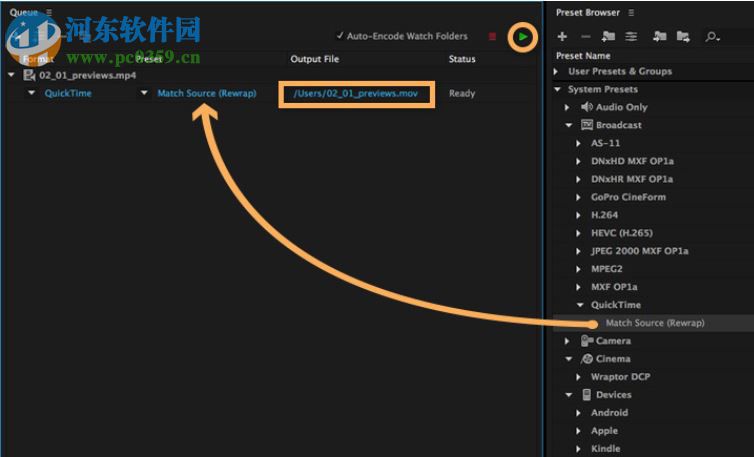Select the Wraptor DCP row
This screenshot has height=457, width=754.
pyautogui.click(x=620, y=377)
